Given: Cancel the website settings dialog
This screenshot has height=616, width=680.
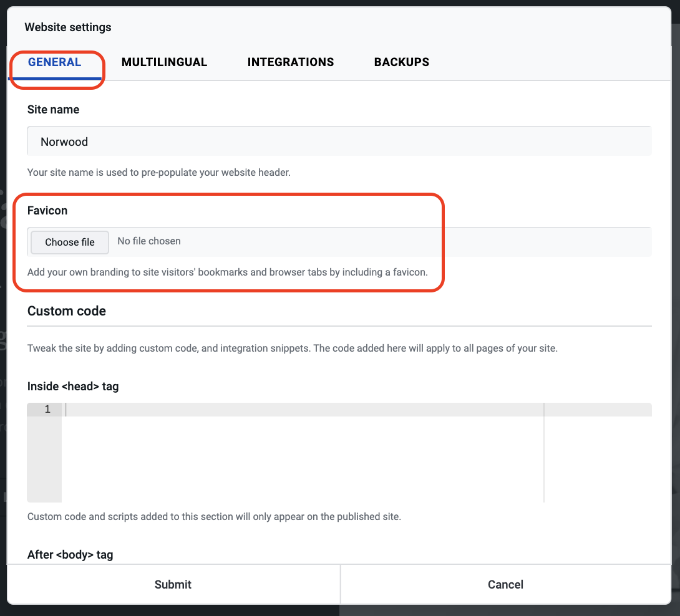Looking at the screenshot, I should click(506, 584).
